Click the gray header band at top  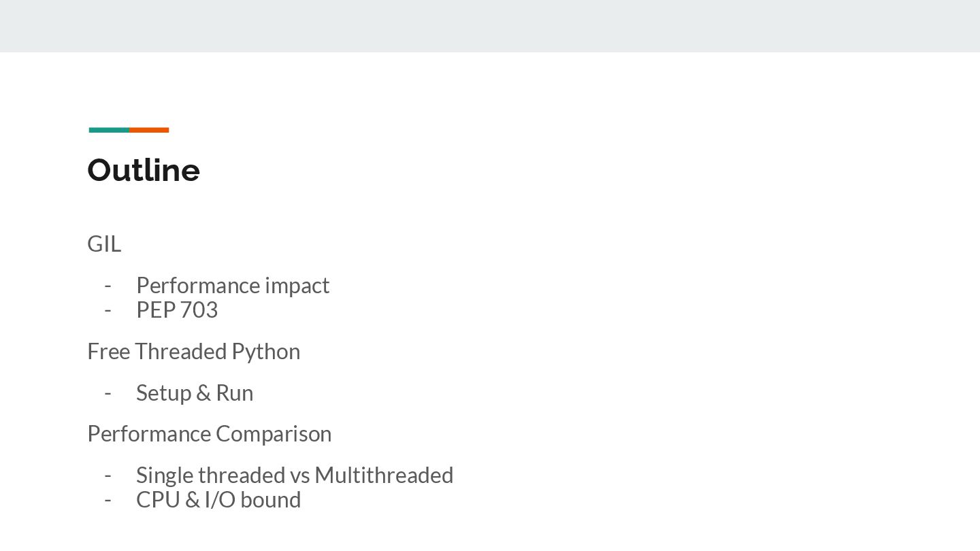tap(490, 26)
